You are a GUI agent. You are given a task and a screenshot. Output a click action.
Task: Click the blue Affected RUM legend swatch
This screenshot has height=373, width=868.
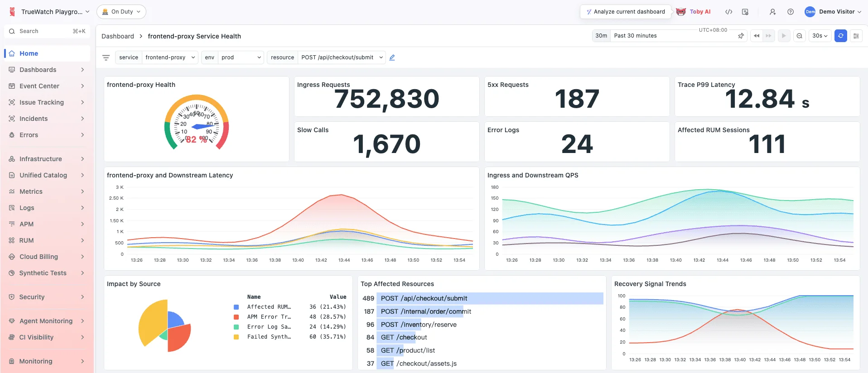pos(236,307)
